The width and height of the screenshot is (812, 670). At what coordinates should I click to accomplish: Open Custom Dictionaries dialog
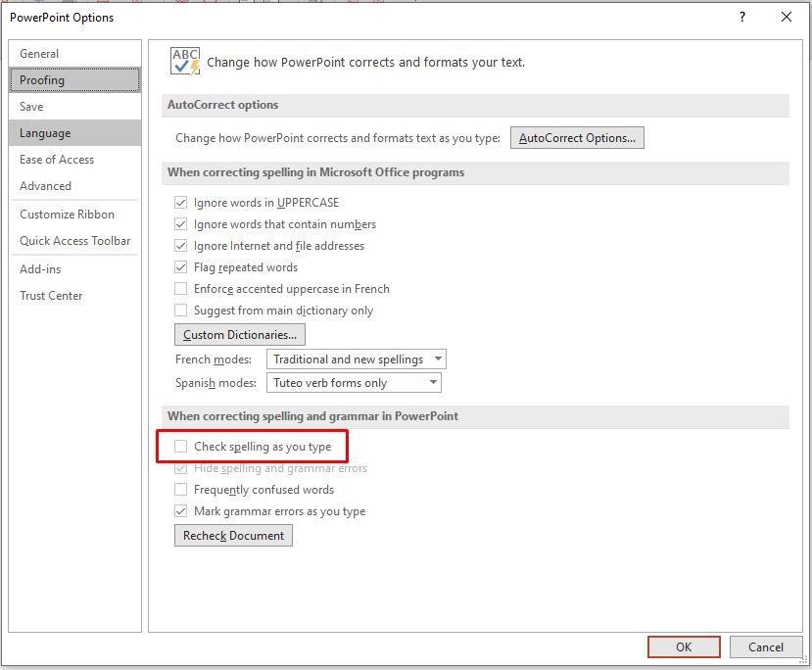tap(240, 334)
